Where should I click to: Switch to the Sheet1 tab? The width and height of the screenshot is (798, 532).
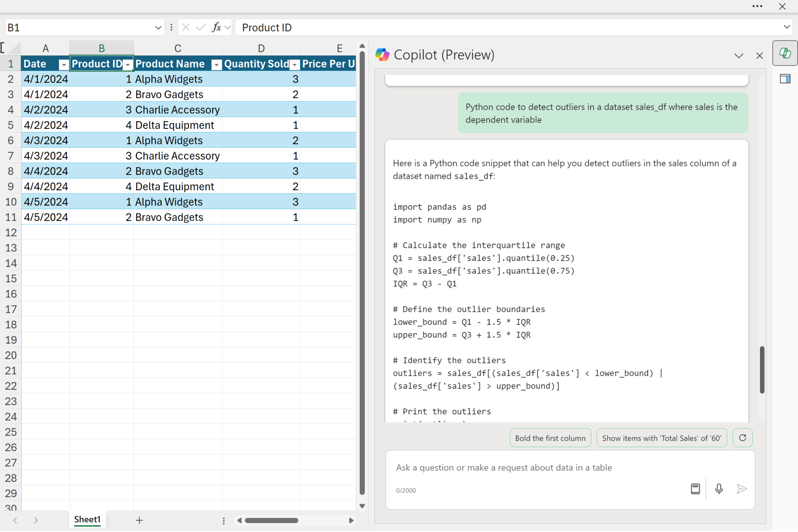(x=87, y=520)
